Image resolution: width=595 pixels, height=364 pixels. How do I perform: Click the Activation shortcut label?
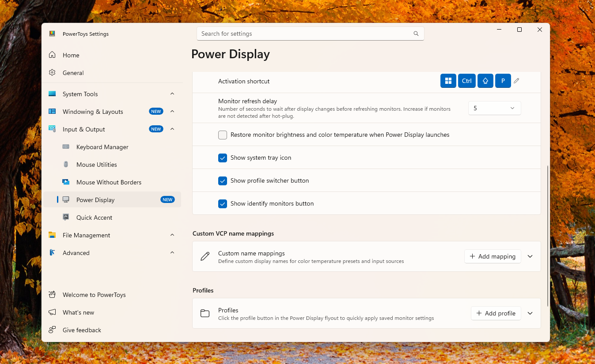tap(244, 81)
